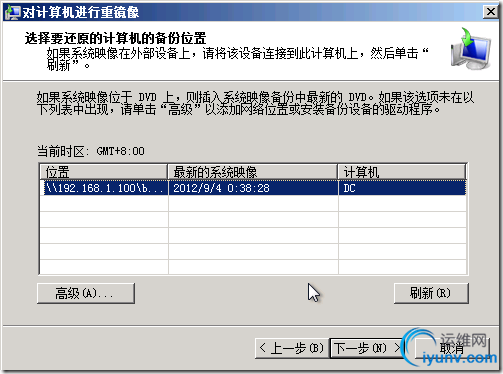Screen dimensions: 503x374
Task: Click the 刷新(R) refresh button
Action: click(431, 293)
